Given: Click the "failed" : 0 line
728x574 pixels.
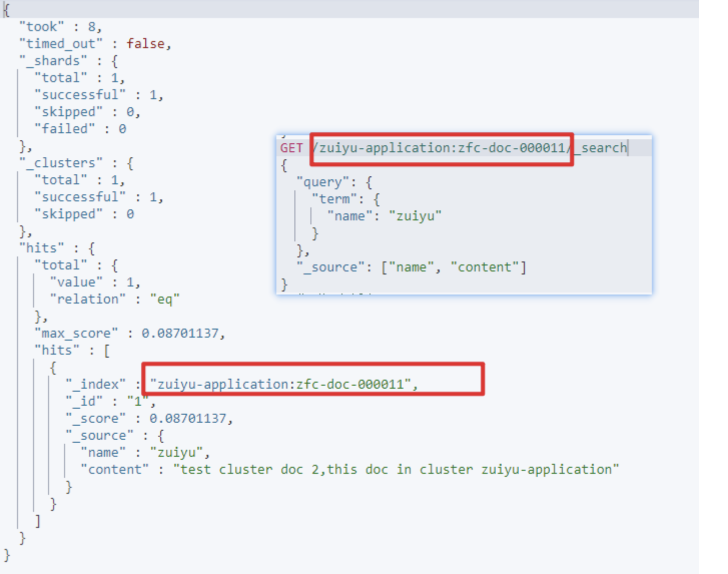Looking at the screenshot, I should click(80, 129).
